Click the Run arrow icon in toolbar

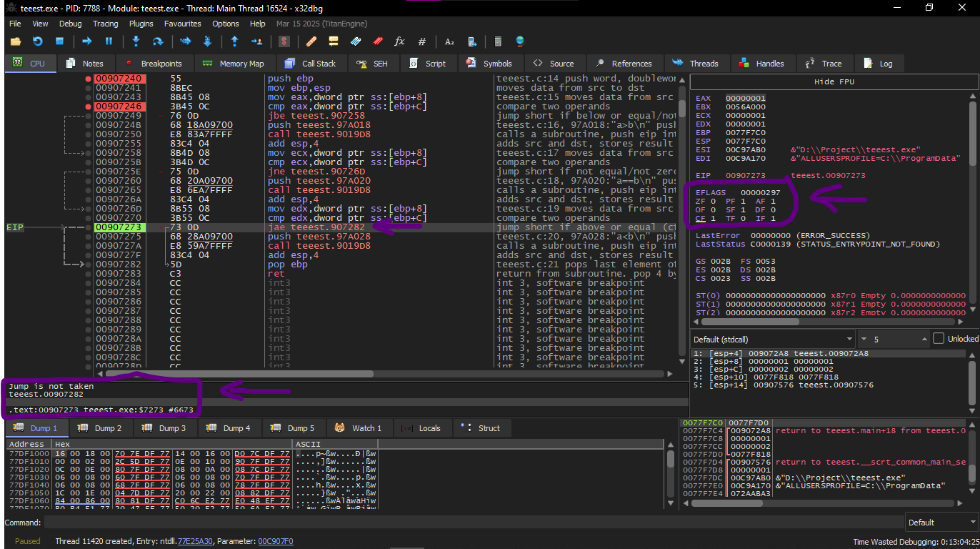87,41
